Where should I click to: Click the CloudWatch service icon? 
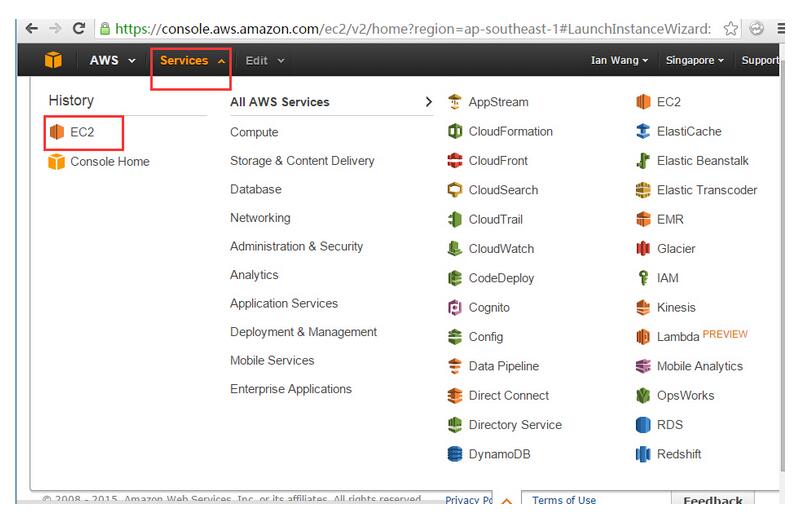click(x=454, y=249)
